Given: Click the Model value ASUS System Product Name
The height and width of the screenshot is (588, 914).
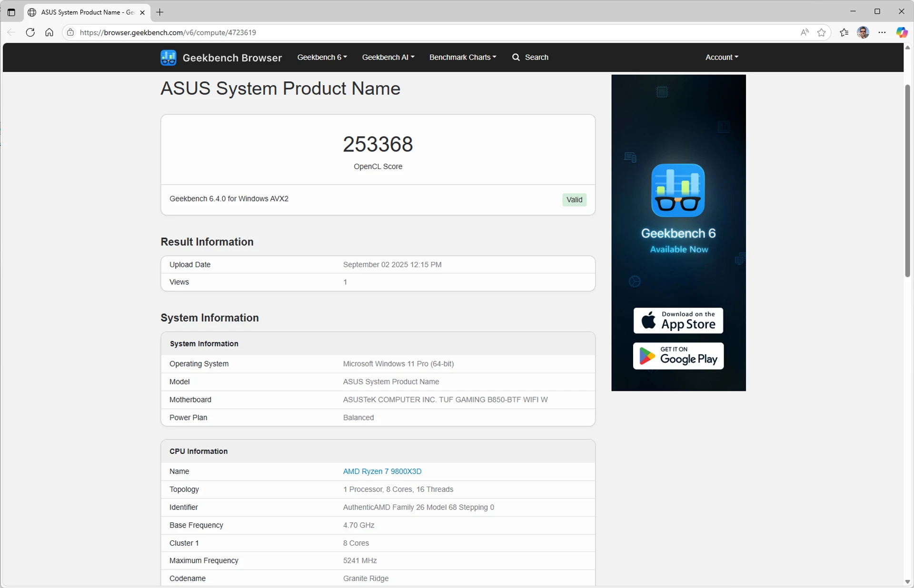Looking at the screenshot, I should [391, 382].
